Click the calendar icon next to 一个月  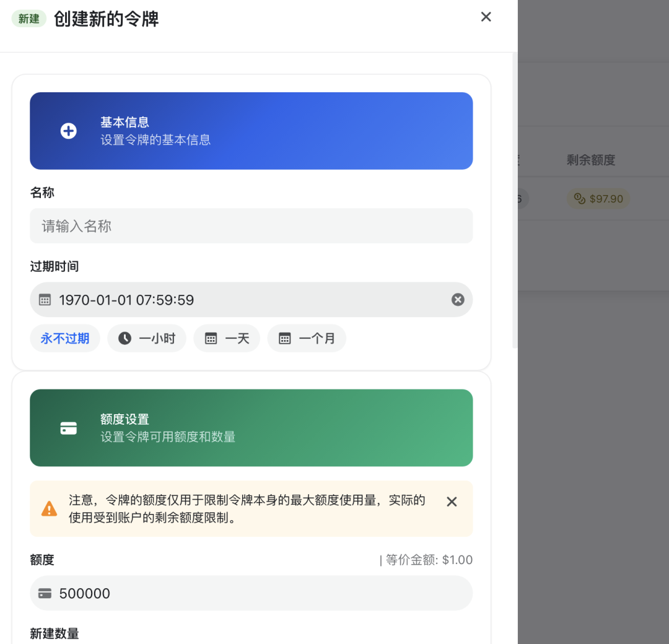284,338
